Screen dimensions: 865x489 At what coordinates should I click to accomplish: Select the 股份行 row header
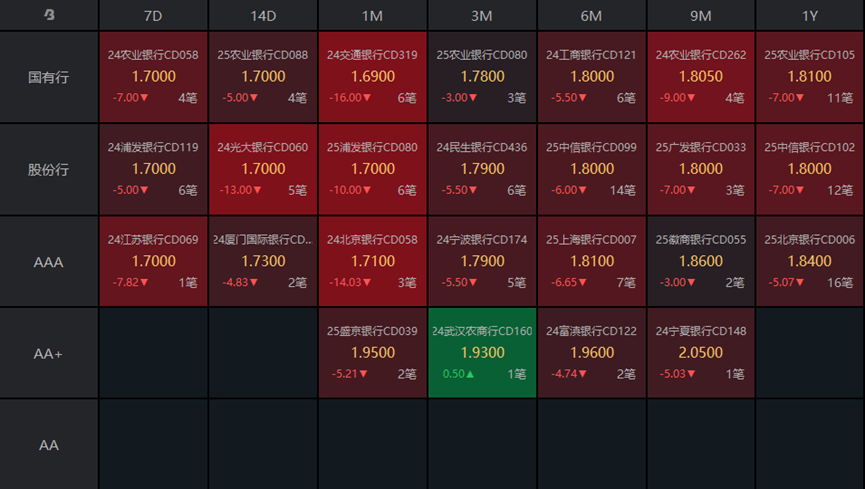49,169
